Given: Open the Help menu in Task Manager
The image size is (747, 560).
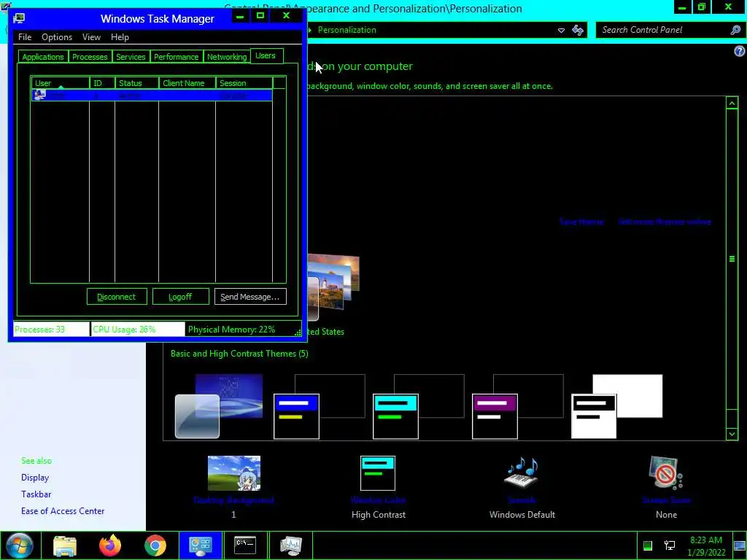Looking at the screenshot, I should (120, 37).
